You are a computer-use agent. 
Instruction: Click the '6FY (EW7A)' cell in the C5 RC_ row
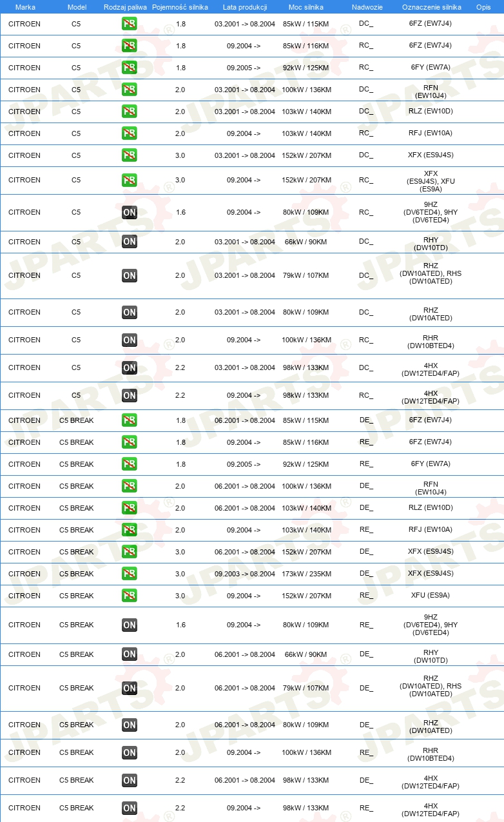point(431,68)
